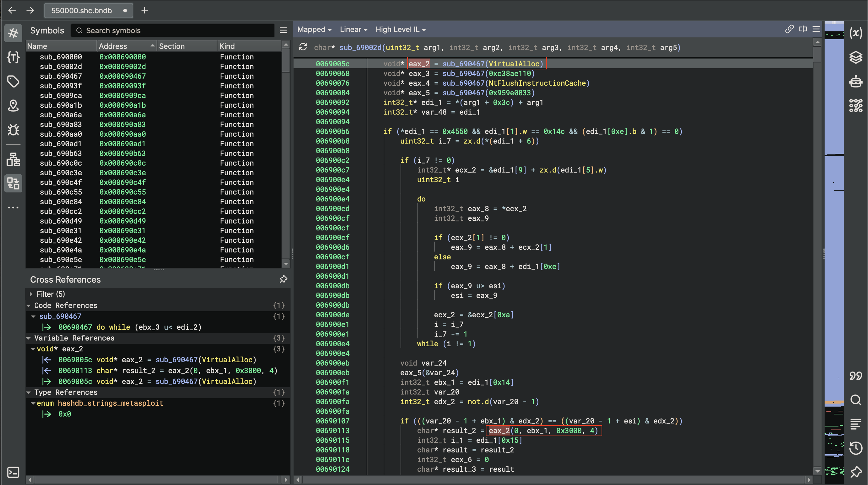Viewport: 868px width, 485px height.
Task: Collapse the enum hashdb_strings_metasploit node
Action: click(x=33, y=403)
